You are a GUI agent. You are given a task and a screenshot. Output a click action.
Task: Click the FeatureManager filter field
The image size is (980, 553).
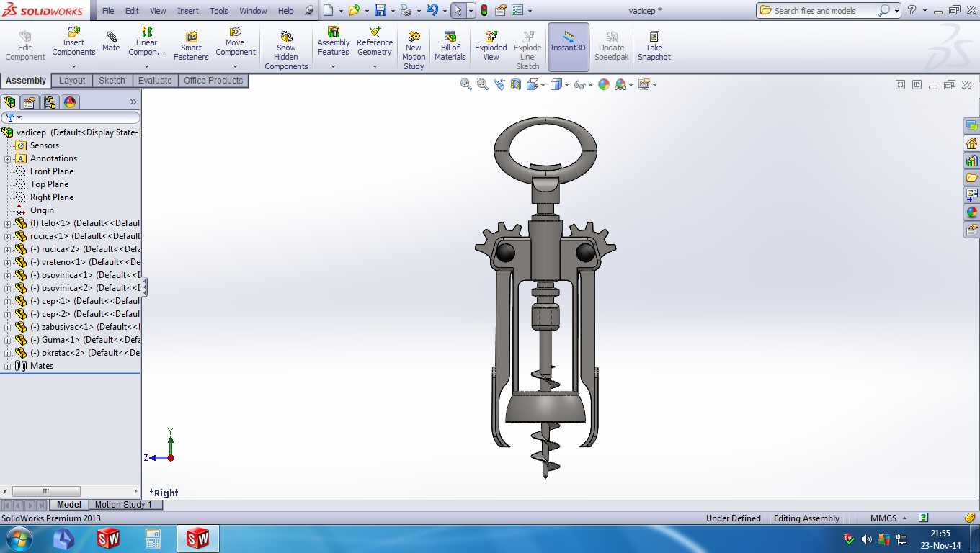[71, 117]
